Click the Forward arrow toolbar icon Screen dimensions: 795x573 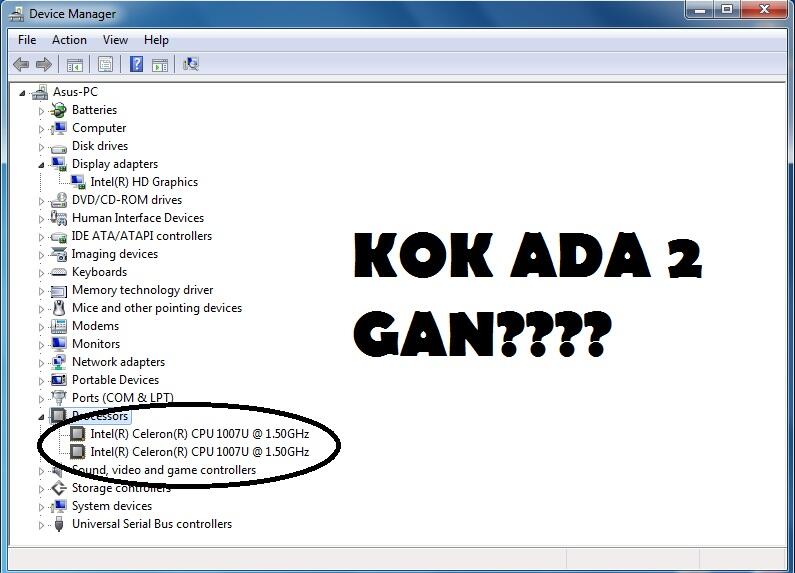click(x=44, y=64)
